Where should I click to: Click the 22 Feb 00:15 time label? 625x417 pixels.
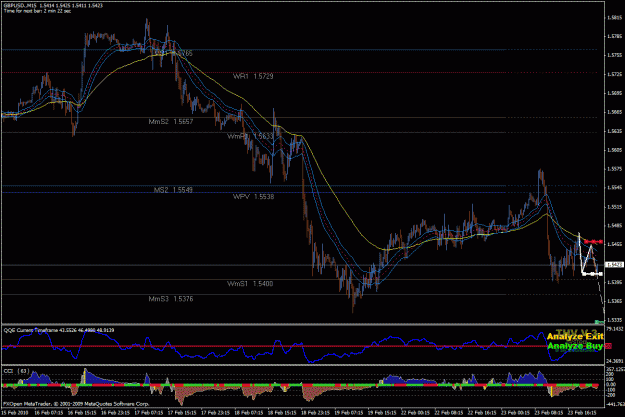pyautogui.click(x=417, y=412)
